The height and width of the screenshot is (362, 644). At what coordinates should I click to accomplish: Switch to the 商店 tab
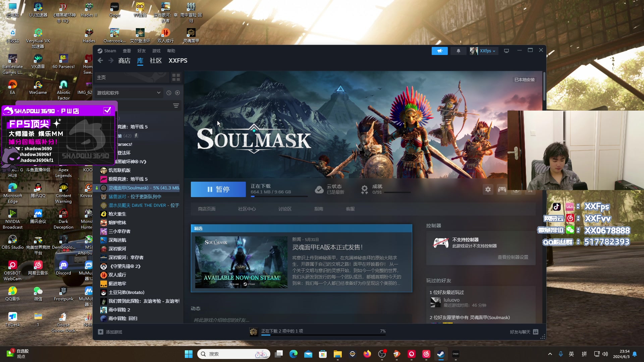(124, 61)
